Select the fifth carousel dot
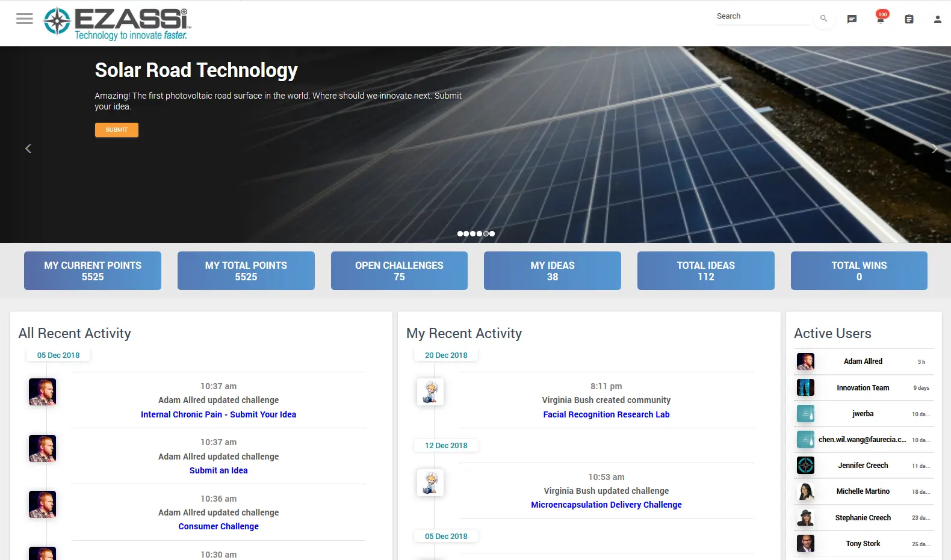Viewport: 951px width, 560px height. tap(486, 233)
